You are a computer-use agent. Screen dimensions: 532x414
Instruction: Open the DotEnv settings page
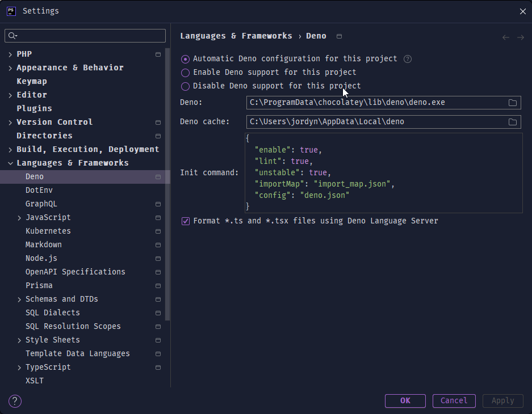pyautogui.click(x=39, y=190)
